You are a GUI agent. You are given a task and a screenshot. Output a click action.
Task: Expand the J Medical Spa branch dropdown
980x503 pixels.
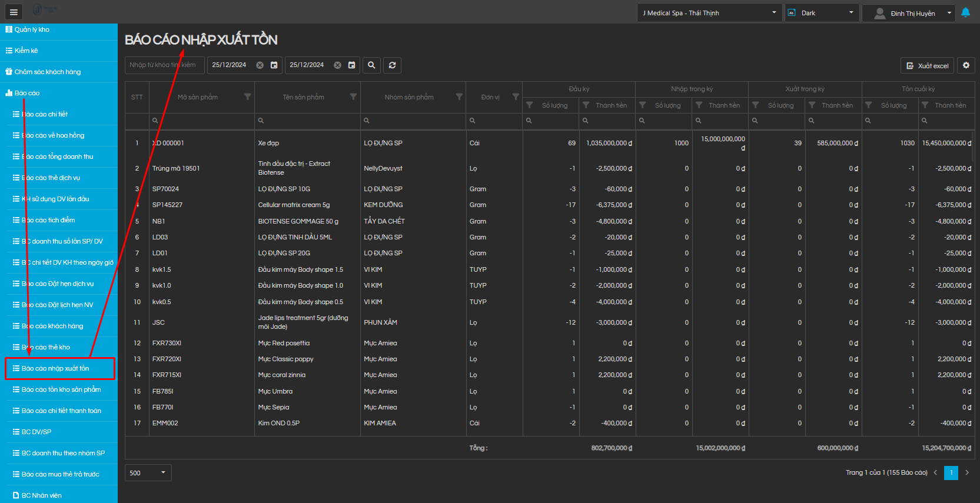point(709,13)
